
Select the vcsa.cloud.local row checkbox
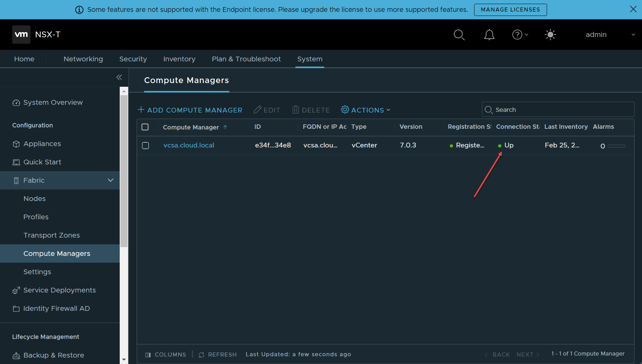coord(145,145)
